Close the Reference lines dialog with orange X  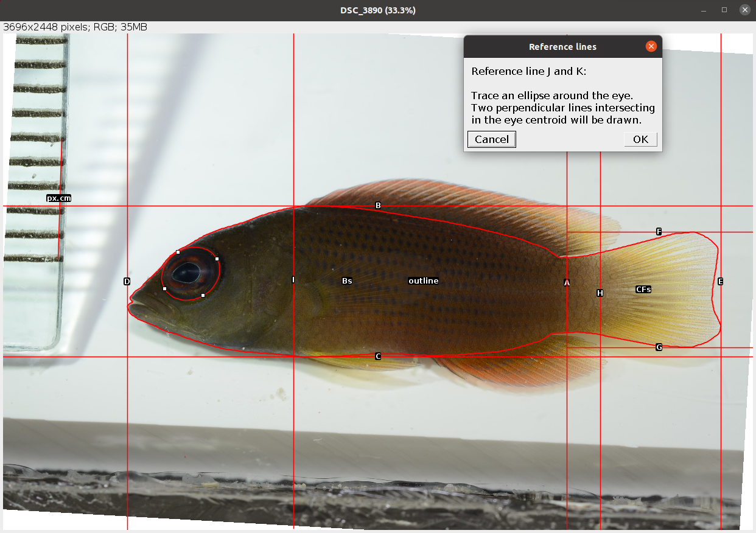click(651, 46)
